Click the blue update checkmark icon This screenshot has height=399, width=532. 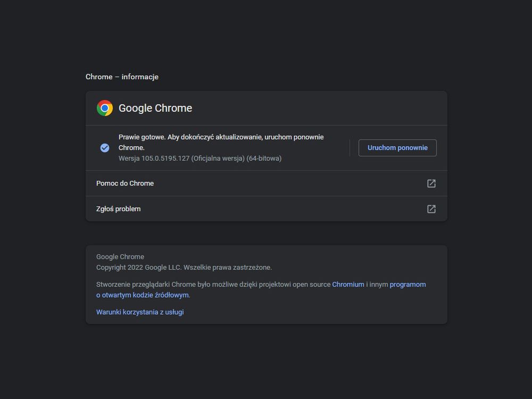point(105,148)
